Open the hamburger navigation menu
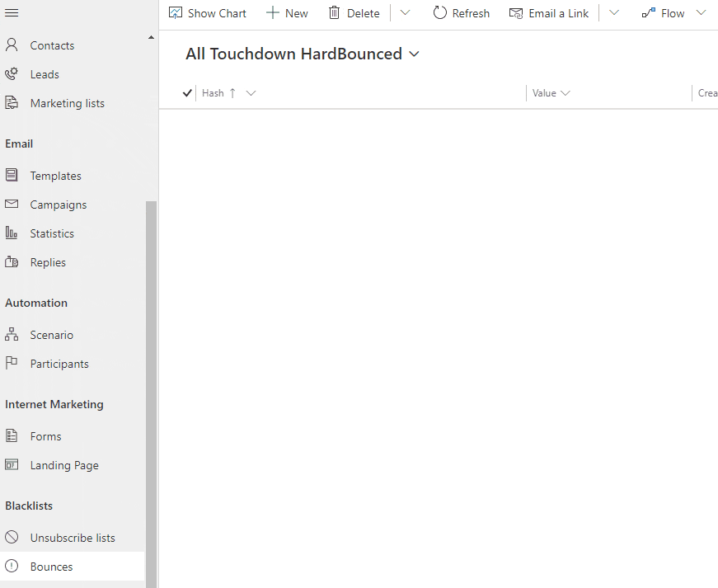The height and width of the screenshot is (588, 718). [x=12, y=12]
